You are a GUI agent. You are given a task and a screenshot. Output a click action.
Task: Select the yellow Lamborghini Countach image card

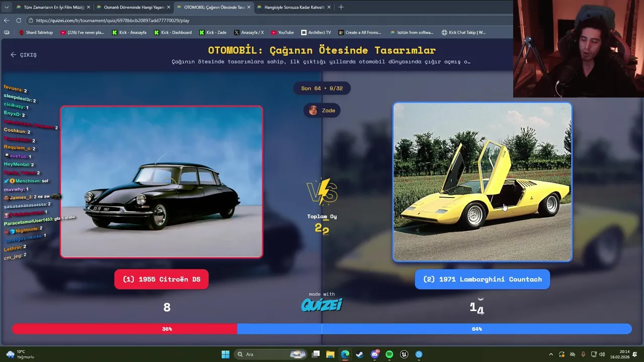click(482, 182)
